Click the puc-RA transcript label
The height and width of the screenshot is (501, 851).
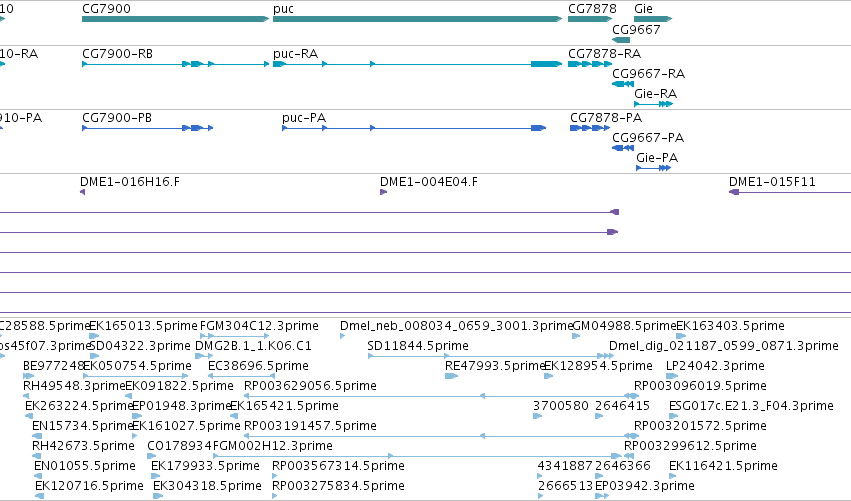pos(295,54)
